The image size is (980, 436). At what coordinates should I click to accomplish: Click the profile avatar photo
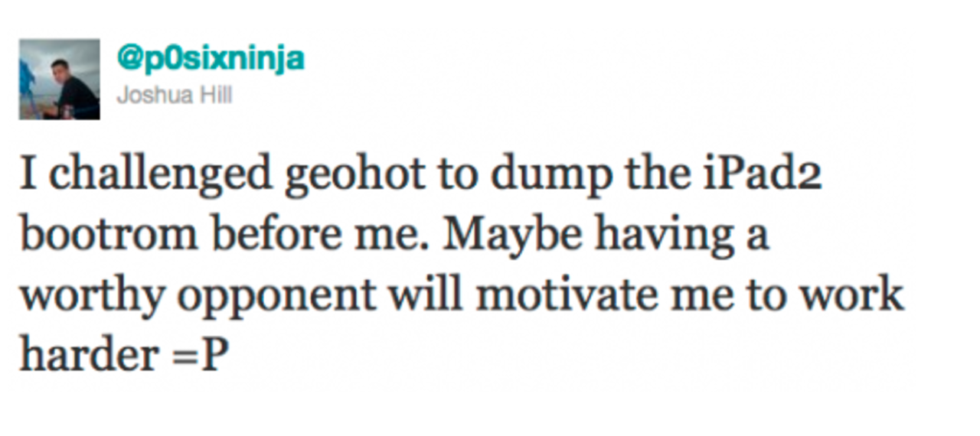(x=59, y=79)
